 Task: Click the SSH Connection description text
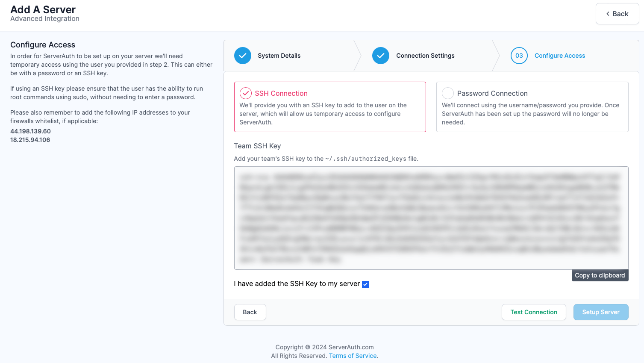click(x=323, y=114)
